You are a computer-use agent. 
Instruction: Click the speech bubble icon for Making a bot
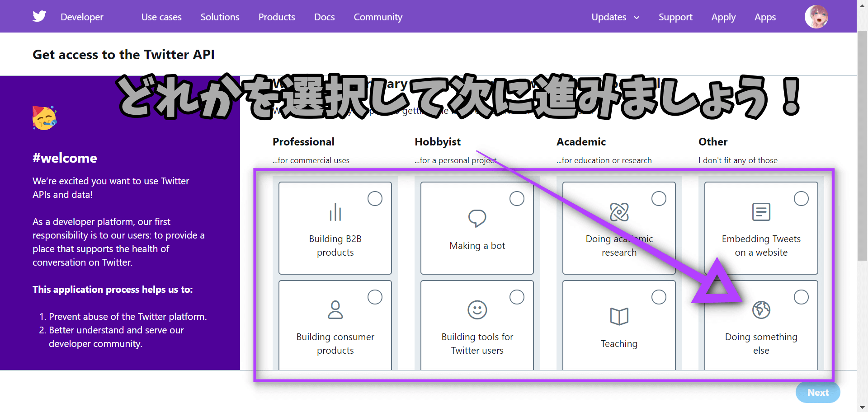click(x=477, y=218)
